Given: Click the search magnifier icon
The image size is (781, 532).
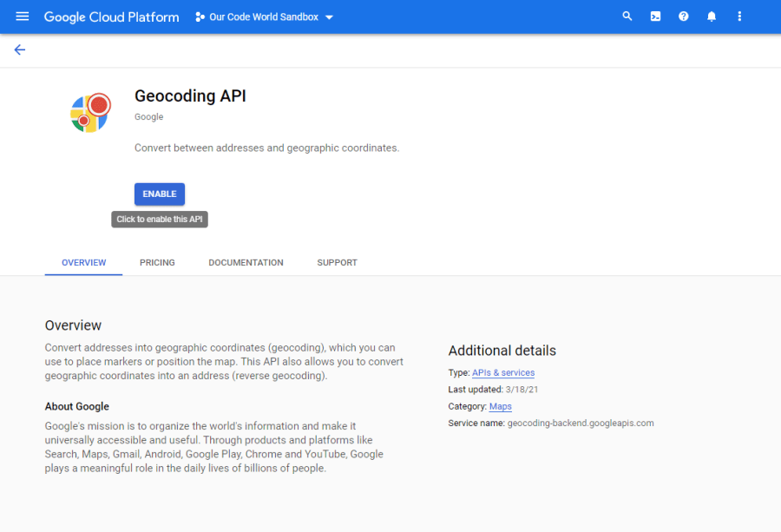Looking at the screenshot, I should (627, 16).
